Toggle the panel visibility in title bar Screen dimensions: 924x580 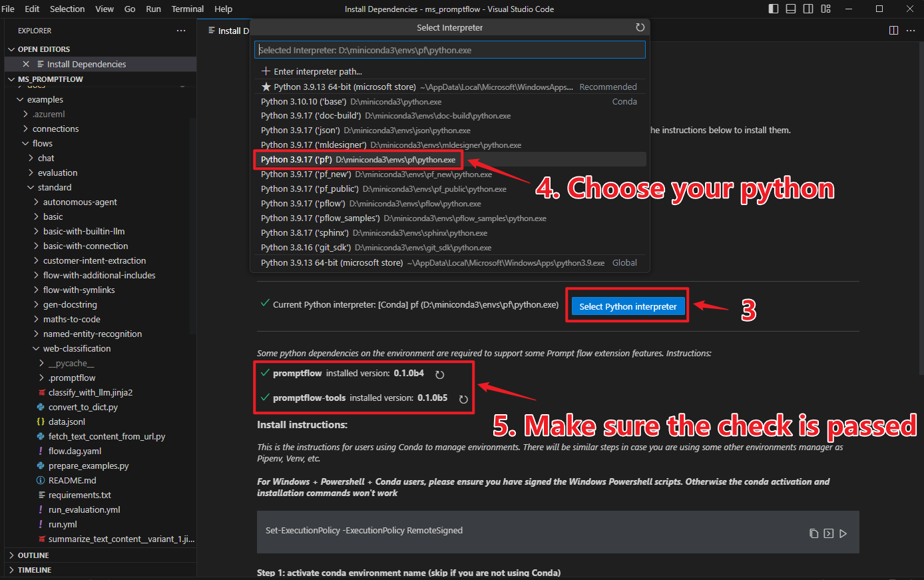point(790,9)
